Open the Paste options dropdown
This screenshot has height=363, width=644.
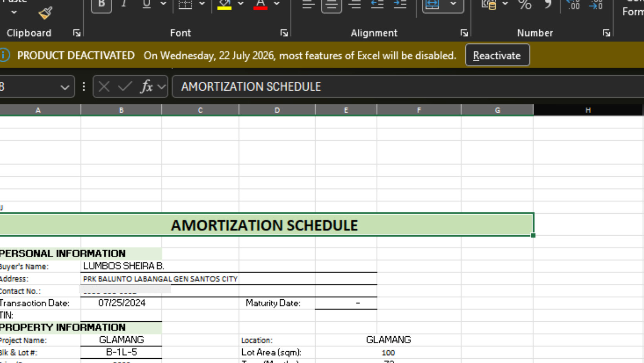pyautogui.click(x=14, y=12)
